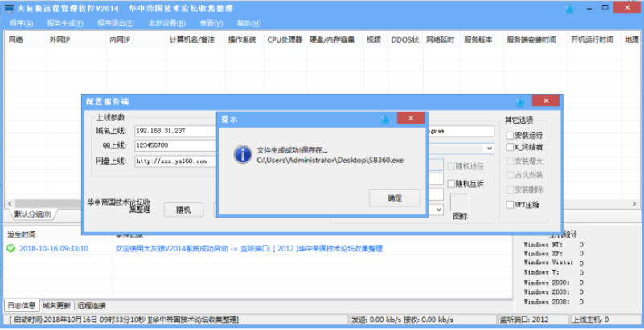Click the 随机 button
644x330 pixels.
click(x=183, y=210)
